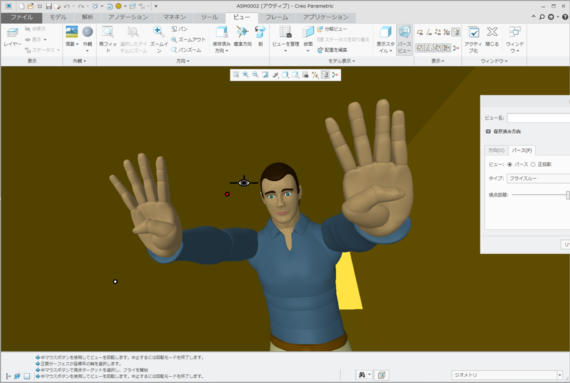The width and height of the screenshot is (570, 383).
Task: Click the scene (情景) landscape icon
Action: point(72,32)
